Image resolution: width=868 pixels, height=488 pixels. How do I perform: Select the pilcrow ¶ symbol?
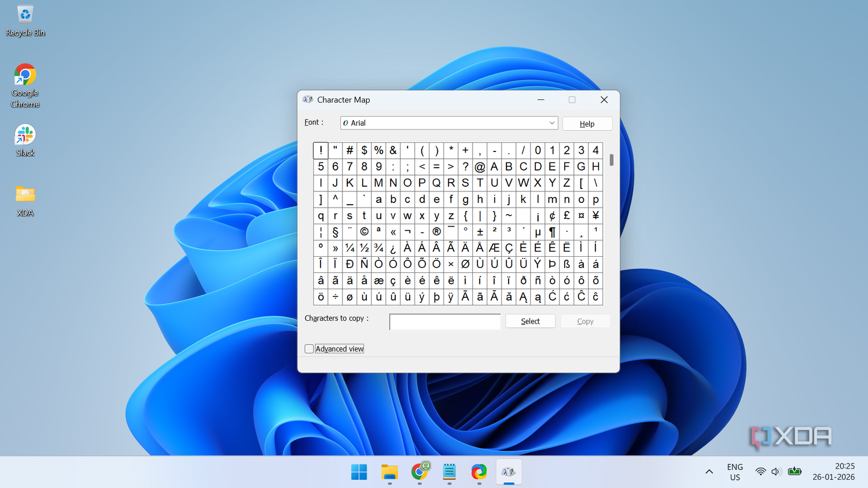552,232
